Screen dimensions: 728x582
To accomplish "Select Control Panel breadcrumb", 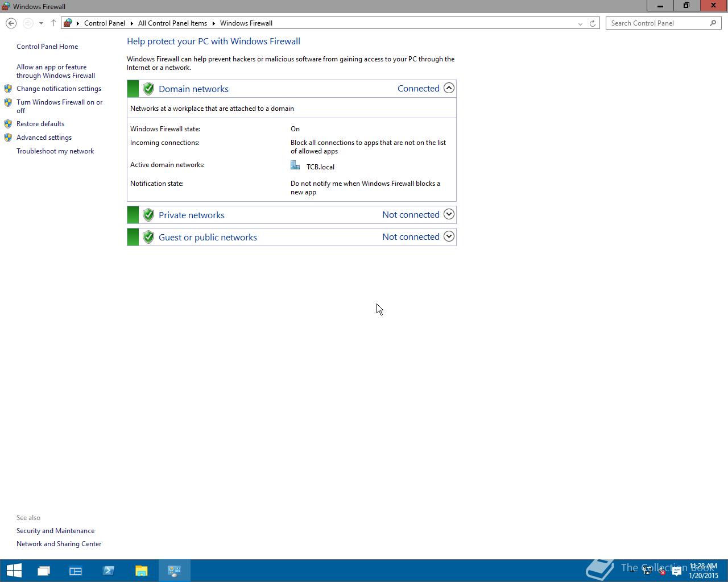I will pos(105,23).
